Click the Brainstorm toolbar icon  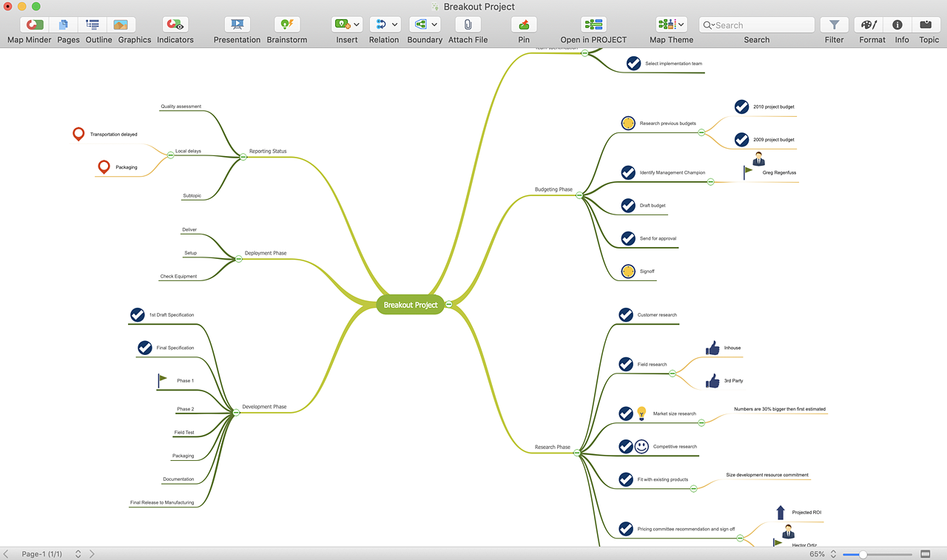286,24
